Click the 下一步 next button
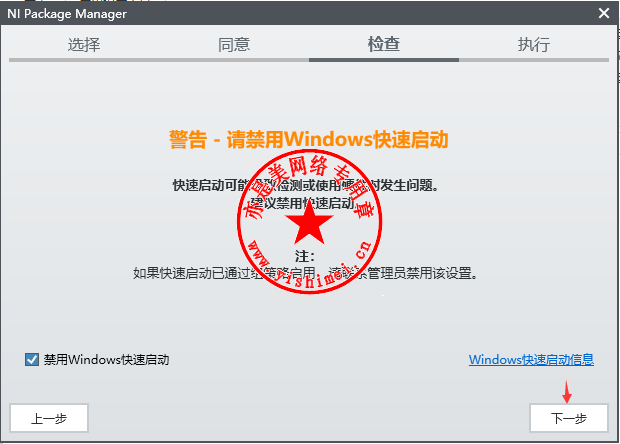This screenshot has height=444, width=620. click(x=569, y=418)
